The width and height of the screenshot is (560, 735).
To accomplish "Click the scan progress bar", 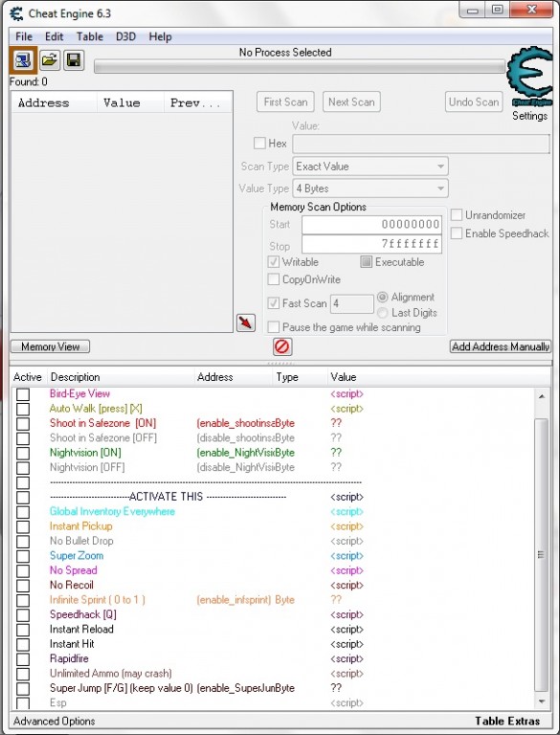I will coord(301,67).
